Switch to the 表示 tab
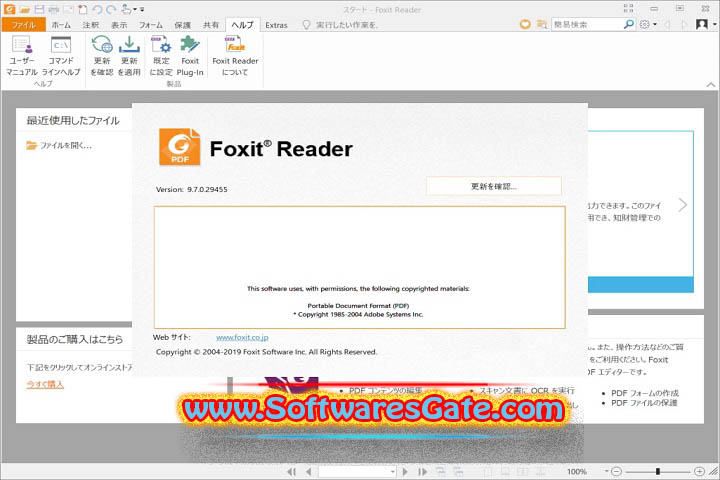Screen dimensions: 720x480 point(119,25)
